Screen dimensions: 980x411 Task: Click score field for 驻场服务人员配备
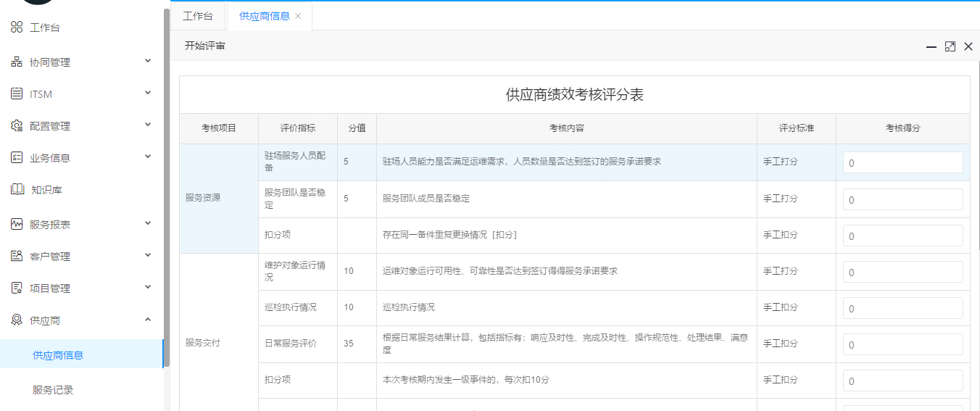902,163
